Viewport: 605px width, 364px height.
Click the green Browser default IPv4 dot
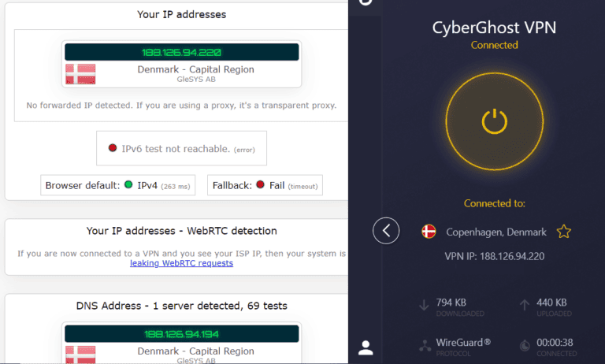tap(128, 184)
